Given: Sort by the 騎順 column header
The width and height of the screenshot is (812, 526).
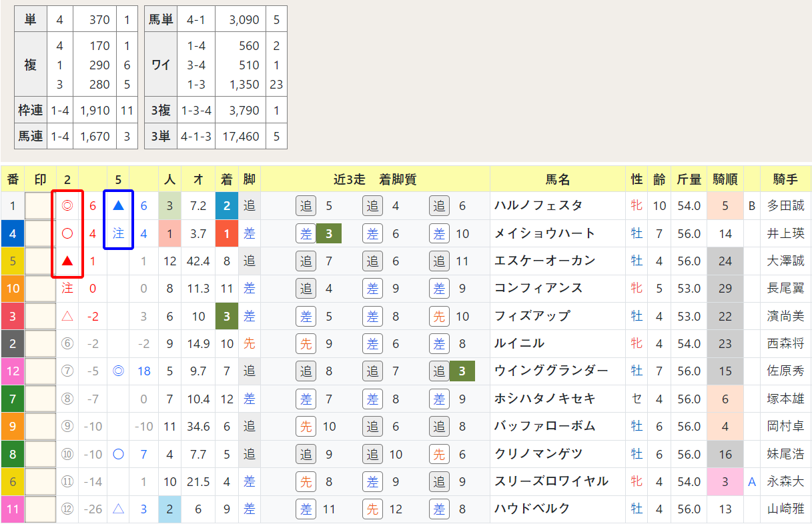Looking at the screenshot, I should click(x=725, y=179).
